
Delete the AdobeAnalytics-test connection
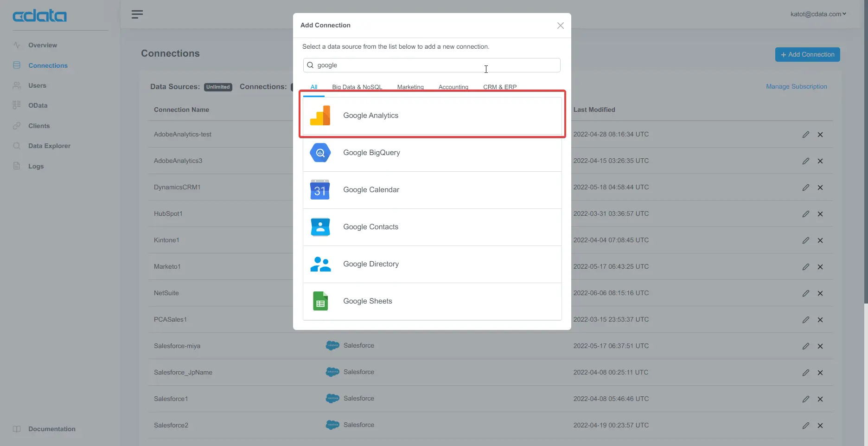tap(820, 135)
